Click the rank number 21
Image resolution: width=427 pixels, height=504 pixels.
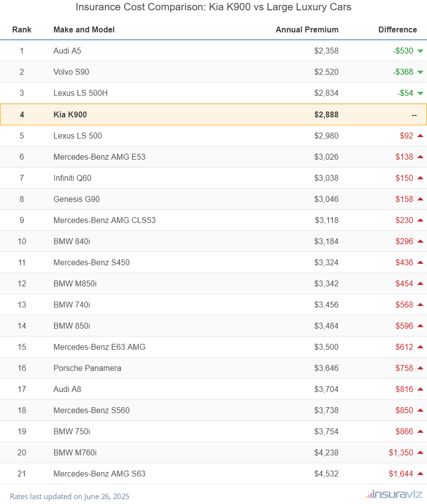click(x=22, y=474)
